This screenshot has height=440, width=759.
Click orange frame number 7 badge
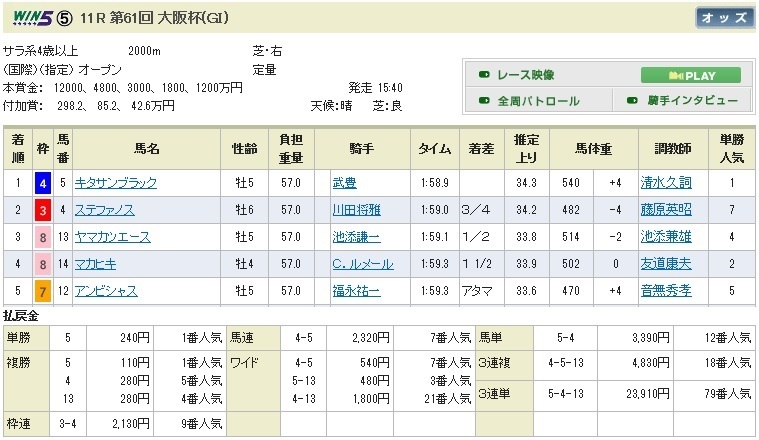(43, 292)
